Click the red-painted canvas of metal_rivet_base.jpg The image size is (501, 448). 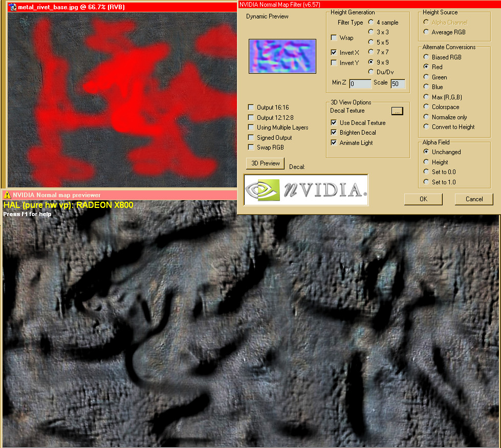122,100
